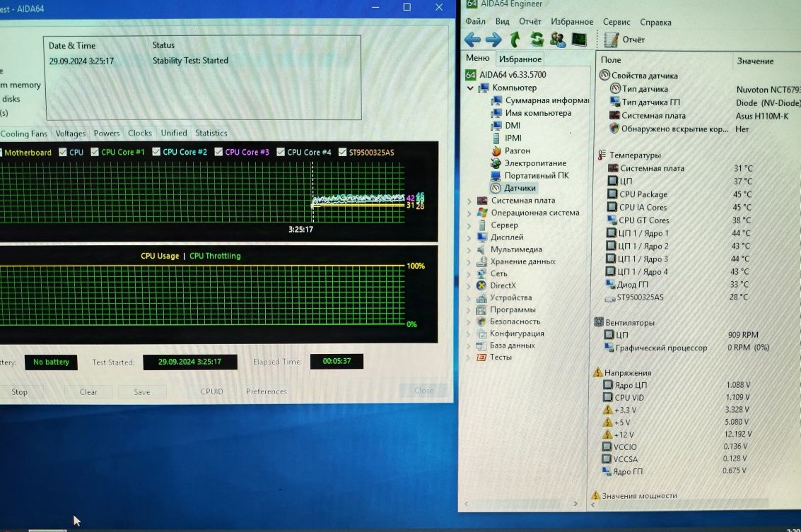The width and height of the screenshot is (801, 532).
Task: Expand the Сервер tree node
Action: click(469, 225)
